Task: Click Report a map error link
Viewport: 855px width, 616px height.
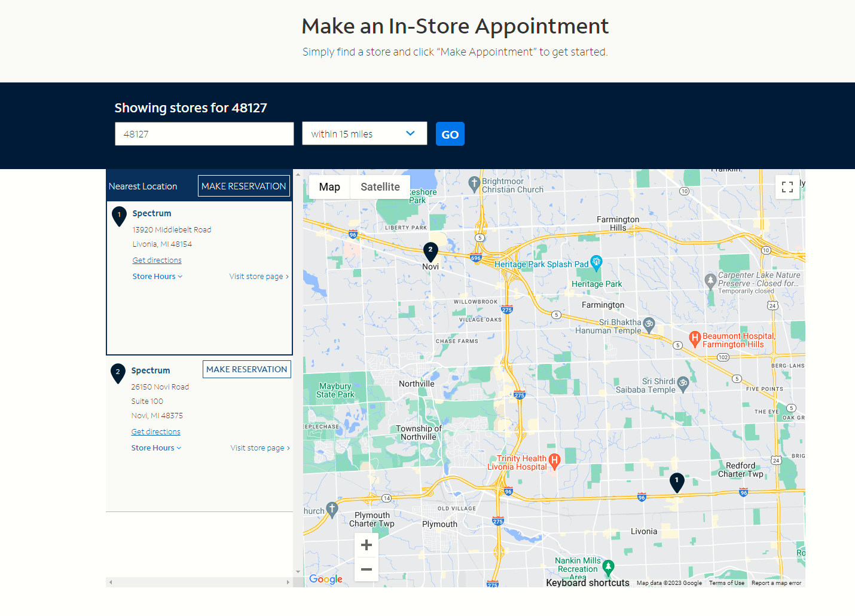Action: pos(776,583)
